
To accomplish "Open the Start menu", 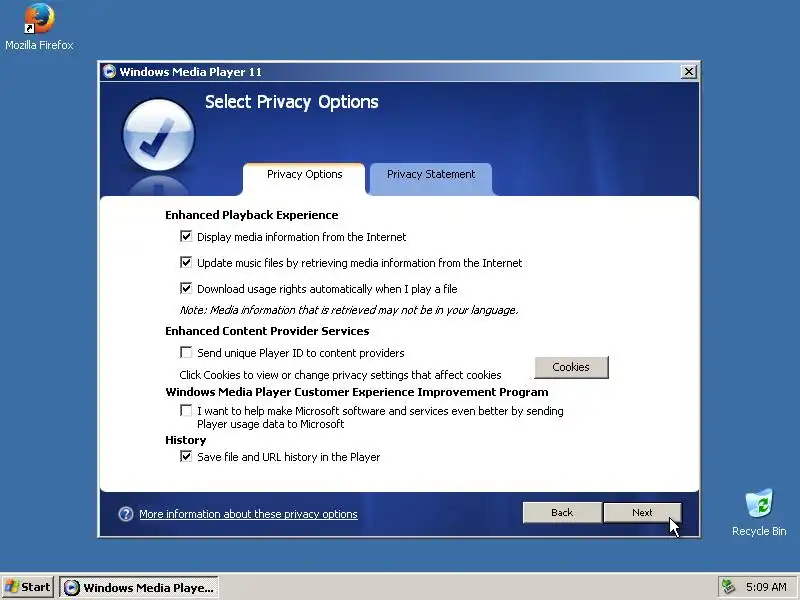I will pyautogui.click(x=28, y=587).
